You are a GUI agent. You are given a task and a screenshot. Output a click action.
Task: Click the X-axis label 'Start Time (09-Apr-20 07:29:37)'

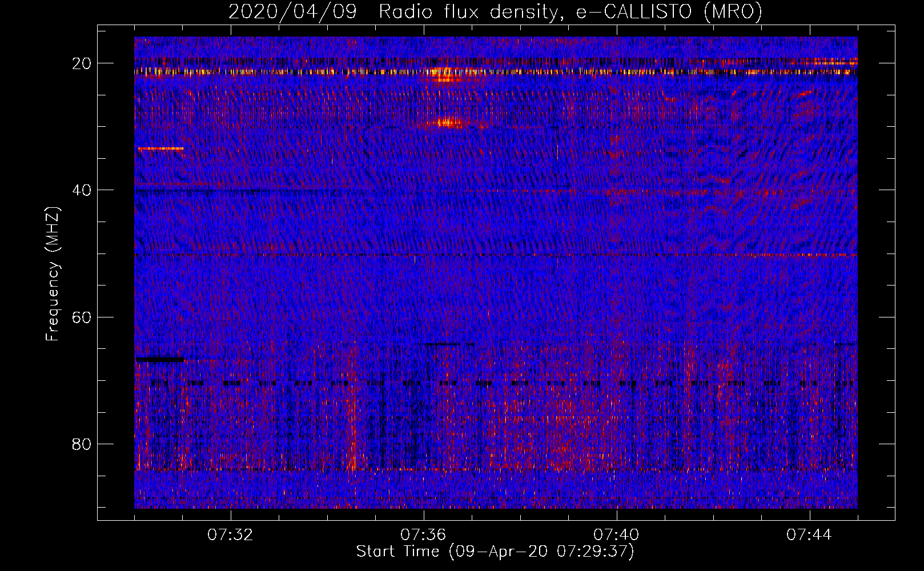click(495, 552)
